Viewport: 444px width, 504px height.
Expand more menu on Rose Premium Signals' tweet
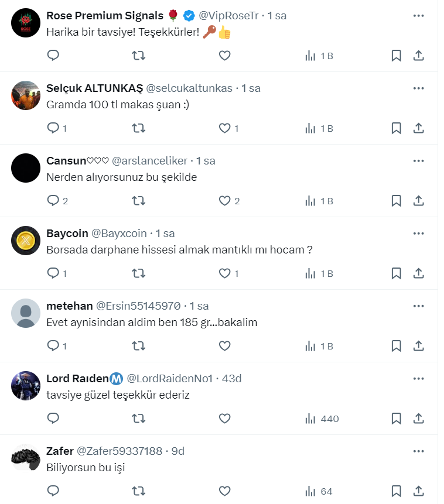(x=418, y=16)
